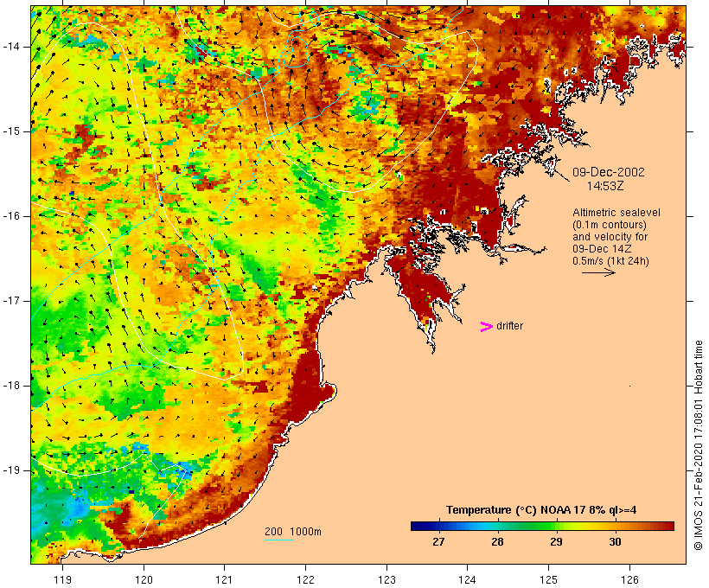This screenshot has width=709, height=588.
Task: Click the 'drifter' legend label
Action: click(509, 326)
